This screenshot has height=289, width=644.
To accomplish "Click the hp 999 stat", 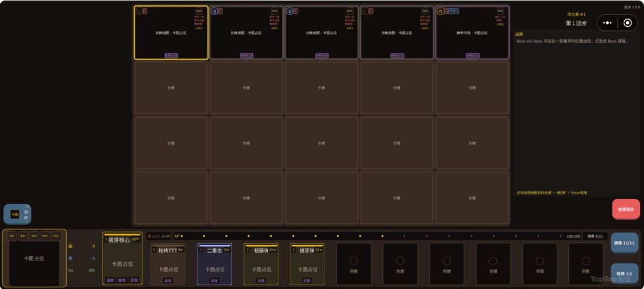I will pyautogui.click(x=82, y=270).
